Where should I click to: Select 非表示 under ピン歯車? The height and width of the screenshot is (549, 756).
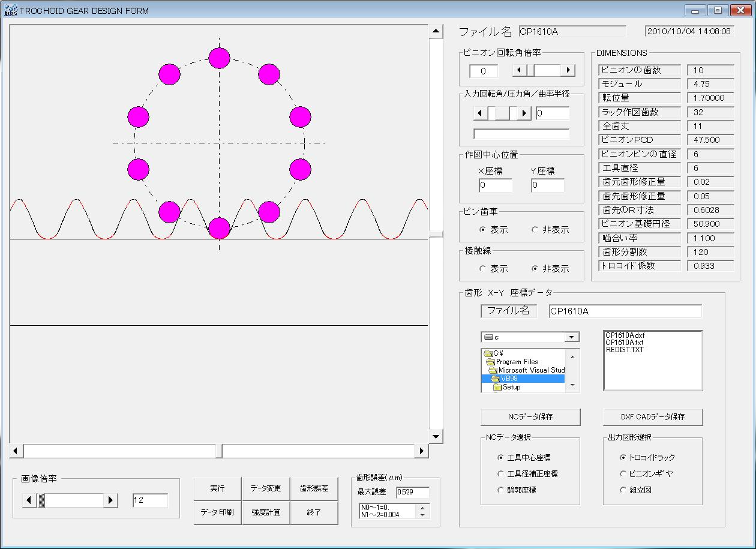point(535,230)
